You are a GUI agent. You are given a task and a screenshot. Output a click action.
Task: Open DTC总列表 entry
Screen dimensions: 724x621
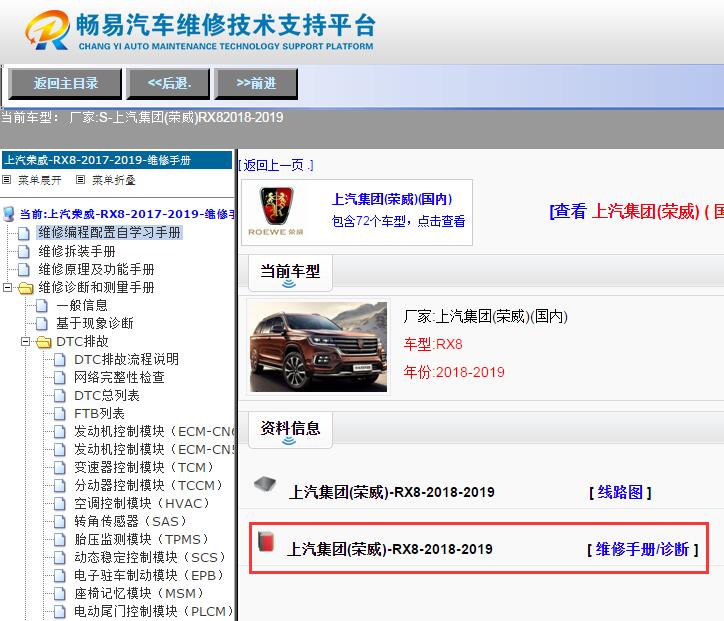(107, 396)
